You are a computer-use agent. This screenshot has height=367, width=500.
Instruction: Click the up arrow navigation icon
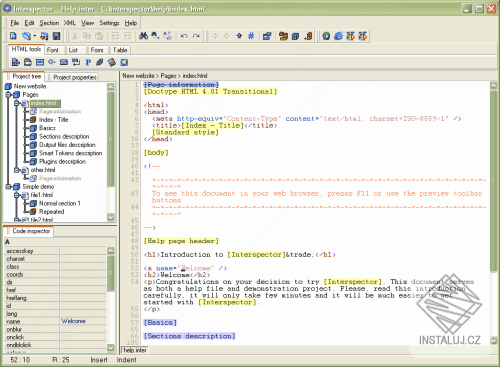(x=239, y=36)
